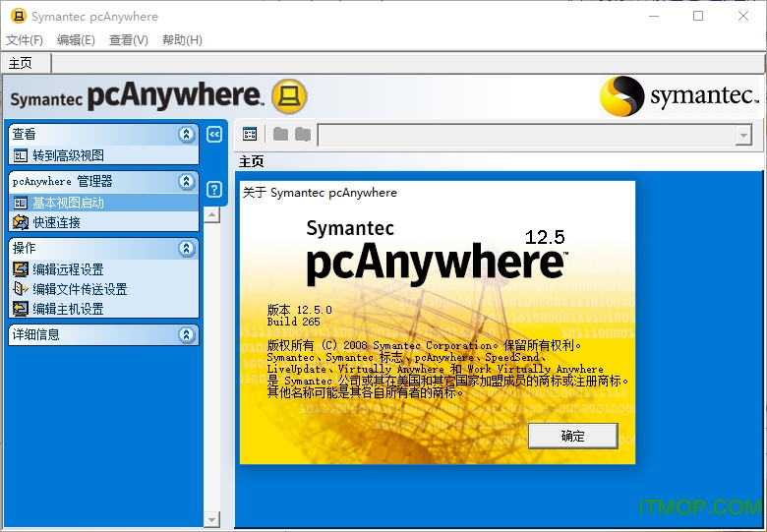Click sidebar scrollbar up arrow
Screen dimensions: 767x532
point(211,214)
